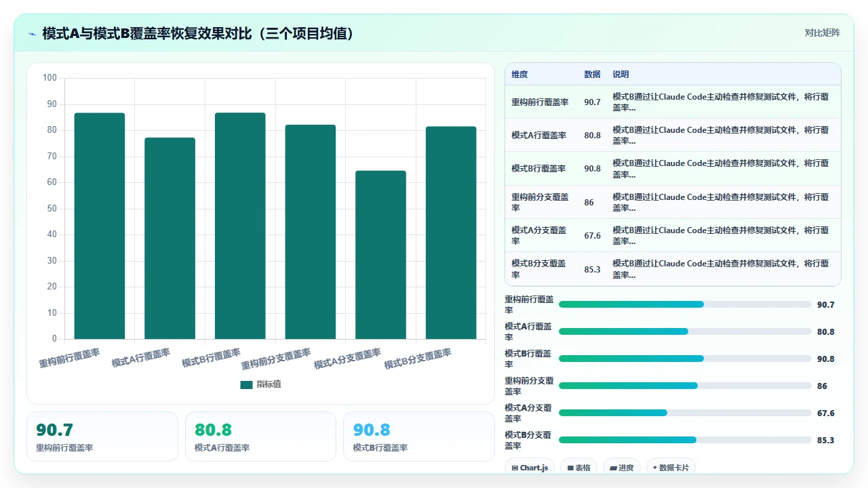The height and width of the screenshot is (488, 868).
Task: Click the 模式B行覆盖率 progress bar
Action: [x=685, y=359]
